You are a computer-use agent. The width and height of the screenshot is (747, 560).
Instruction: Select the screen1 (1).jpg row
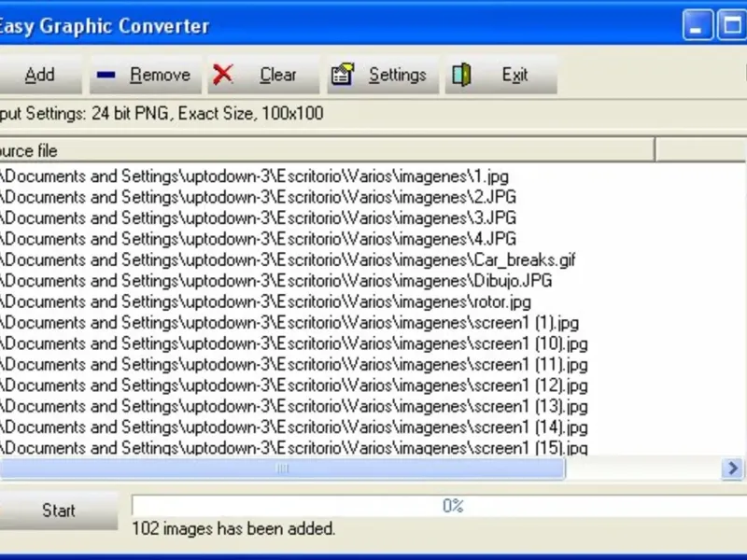(289, 323)
